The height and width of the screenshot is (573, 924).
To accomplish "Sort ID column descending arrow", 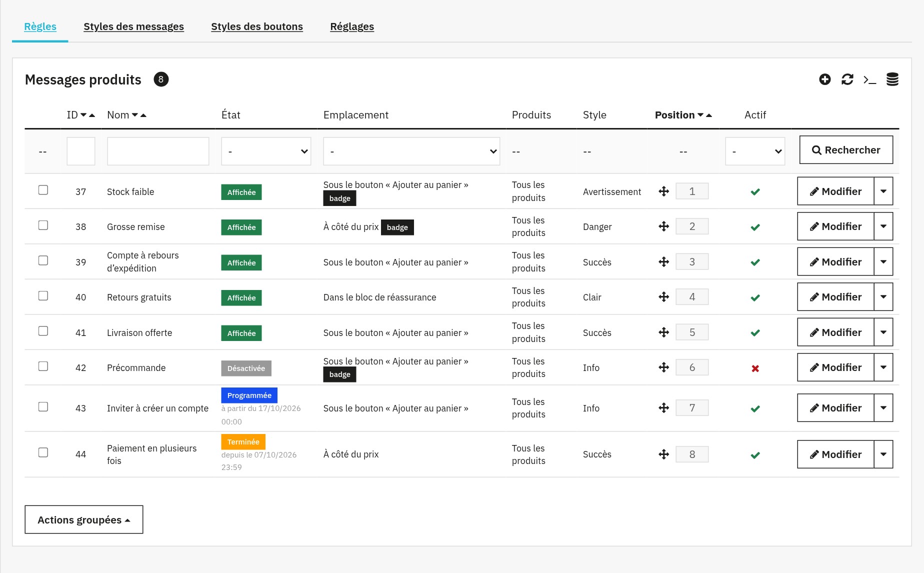I will (83, 115).
